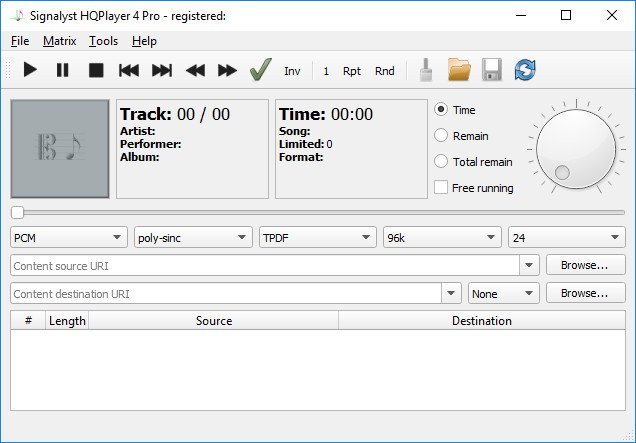The image size is (636, 443).
Task: Open the folder icon to load files
Action: (x=459, y=70)
